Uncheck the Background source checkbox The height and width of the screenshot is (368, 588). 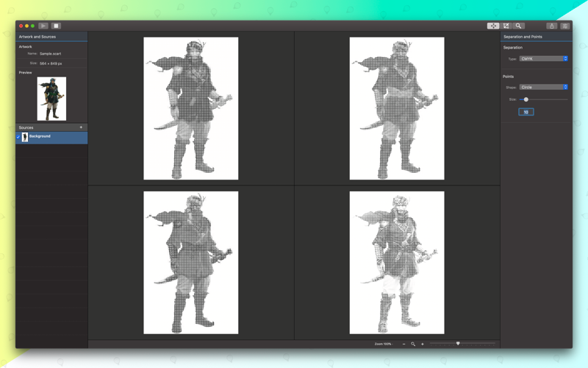(18, 137)
